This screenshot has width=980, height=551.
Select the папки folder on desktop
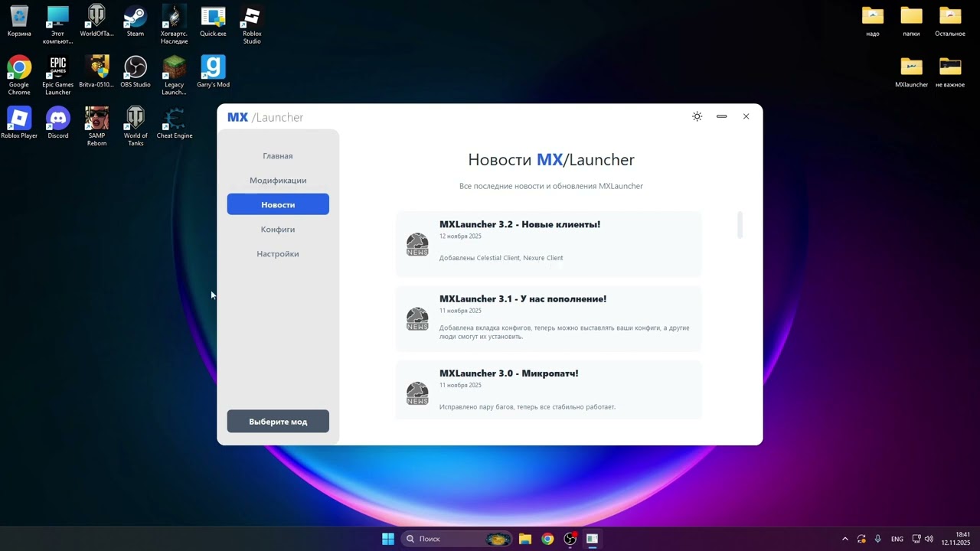point(911,21)
